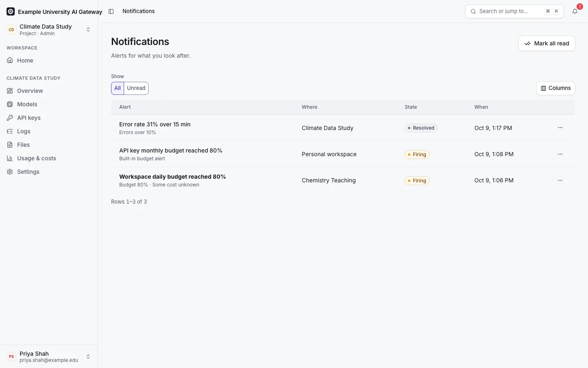Click the Chemistry Teaching location cell
The image size is (588, 368).
[x=329, y=180]
